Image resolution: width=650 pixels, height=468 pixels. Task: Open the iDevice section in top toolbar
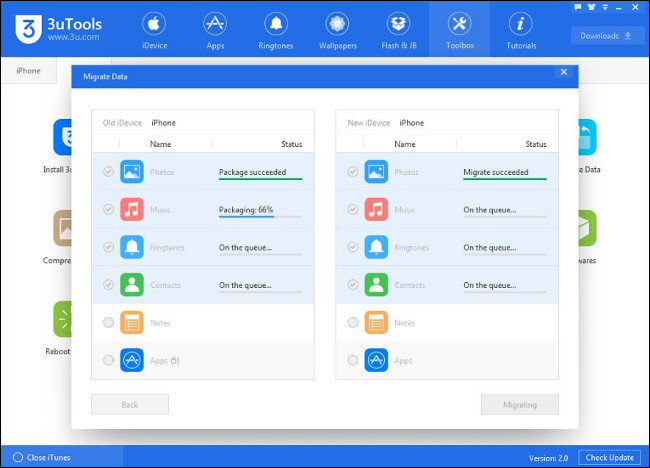(x=154, y=30)
